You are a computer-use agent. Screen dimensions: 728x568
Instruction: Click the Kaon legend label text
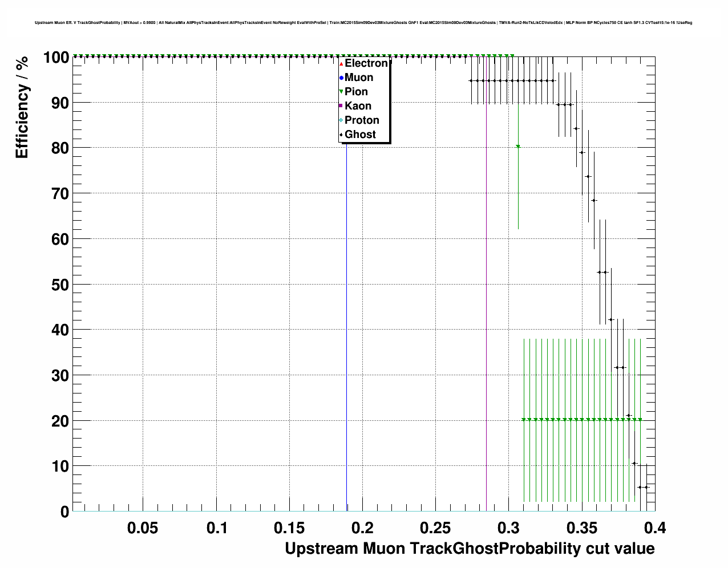358,106
